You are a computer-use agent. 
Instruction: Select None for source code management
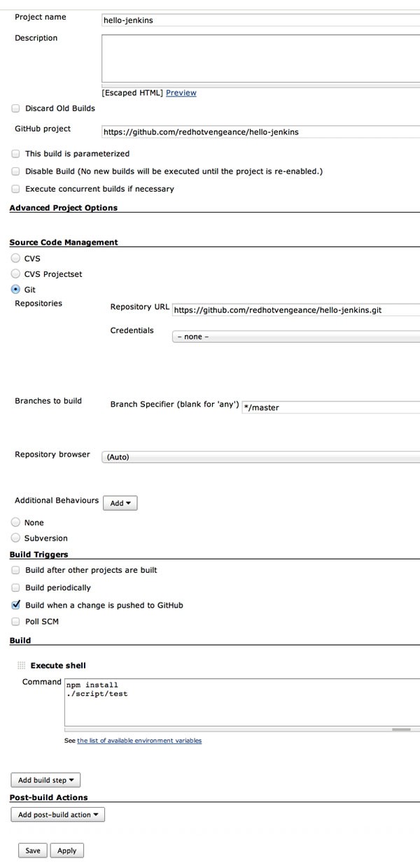coord(15,522)
